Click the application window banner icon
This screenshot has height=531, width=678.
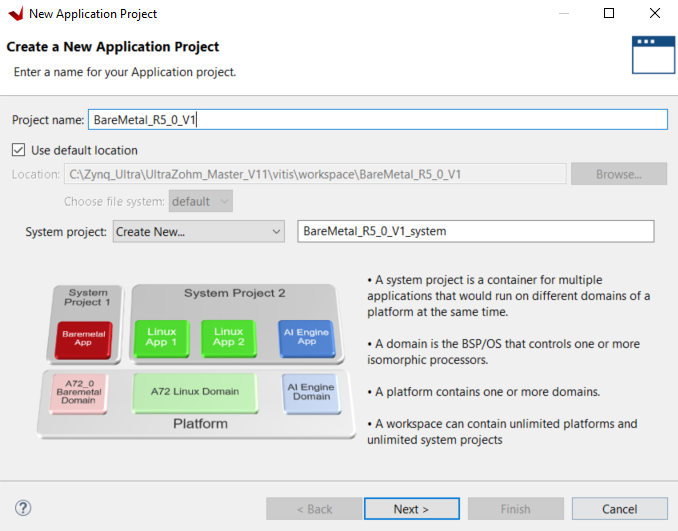[645, 55]
